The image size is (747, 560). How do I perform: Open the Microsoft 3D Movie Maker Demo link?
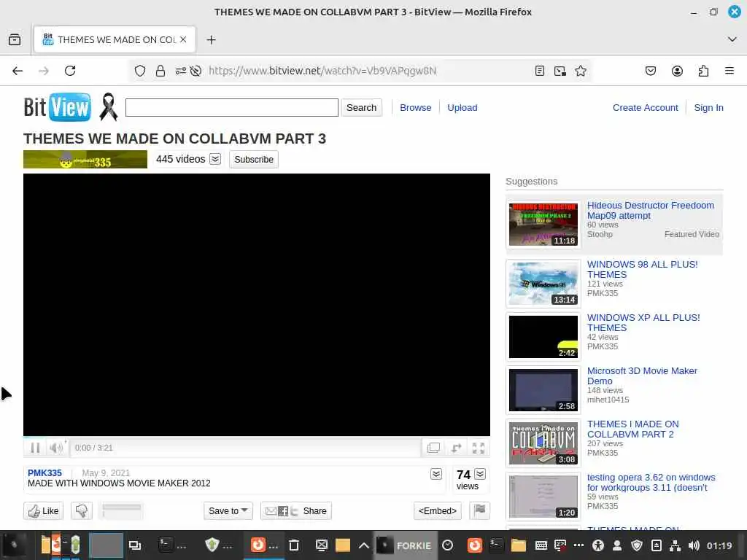642,376
